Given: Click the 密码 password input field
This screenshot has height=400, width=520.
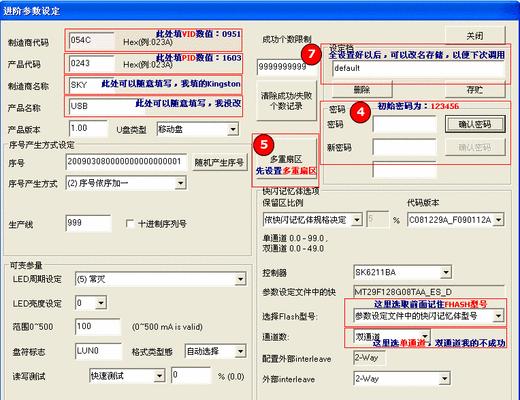Looking at the screenshot, I should [404, 124].
